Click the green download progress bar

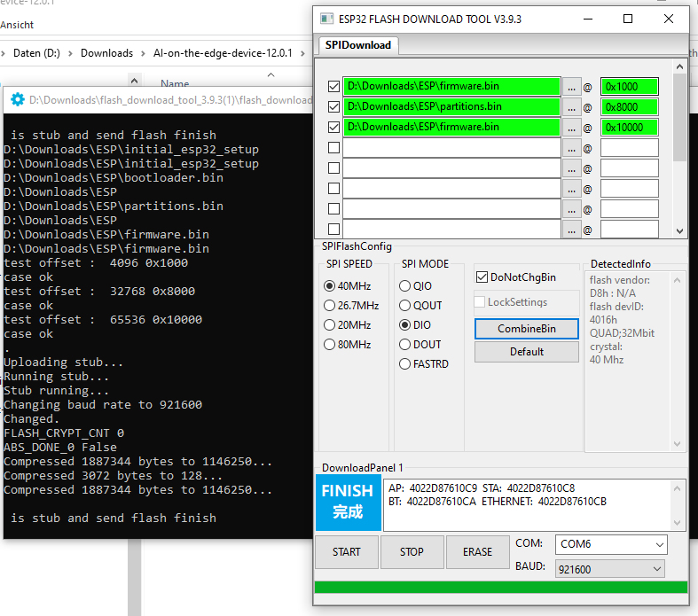click(x=501, y=587)
